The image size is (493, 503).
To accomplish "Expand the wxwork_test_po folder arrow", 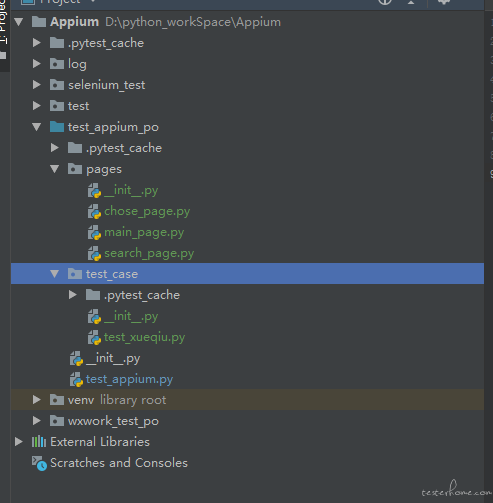I will 37,421.
